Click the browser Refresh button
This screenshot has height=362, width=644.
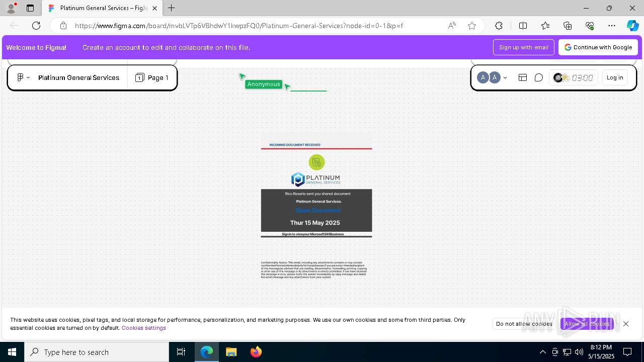(36, 26)
